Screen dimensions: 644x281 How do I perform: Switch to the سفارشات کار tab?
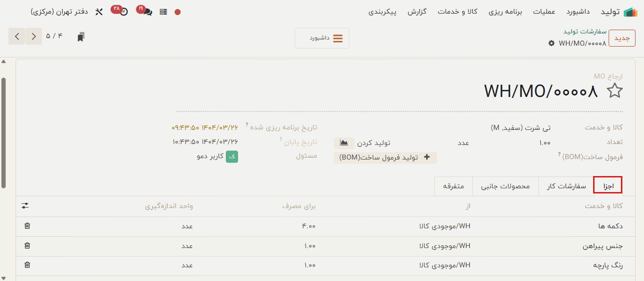[566, 186]
